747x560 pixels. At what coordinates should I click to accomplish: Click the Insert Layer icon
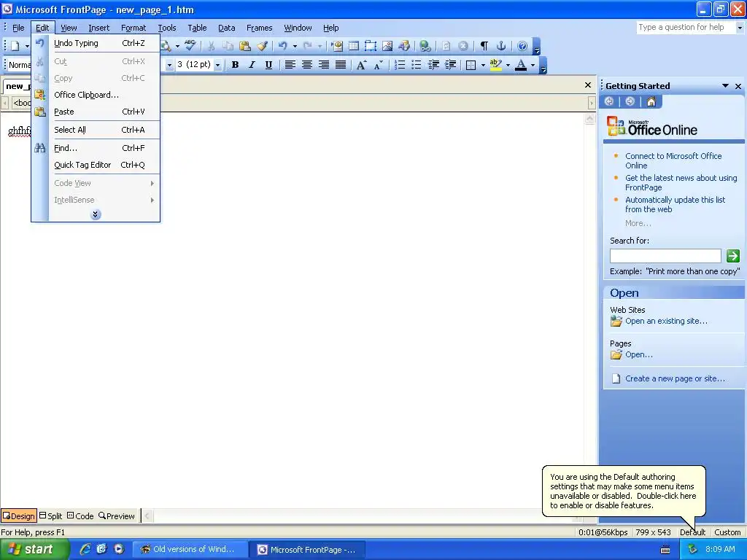370,46
